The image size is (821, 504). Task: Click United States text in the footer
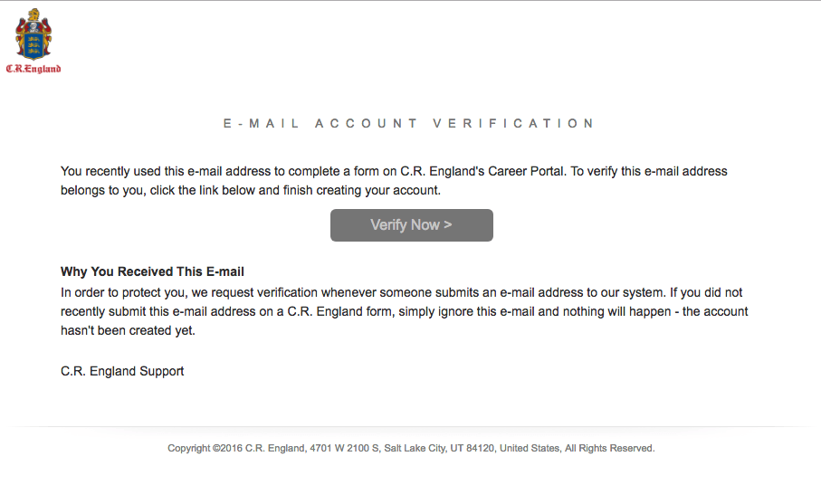tap(530, 448)
